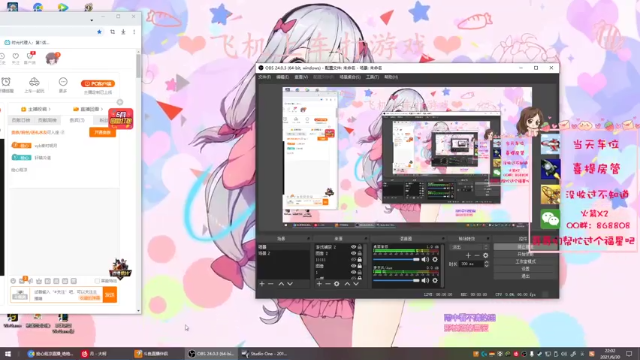The image size is (640, 360).
Task: Add a new source in OBS Sources dock
Action: click(x=319, y=284)
